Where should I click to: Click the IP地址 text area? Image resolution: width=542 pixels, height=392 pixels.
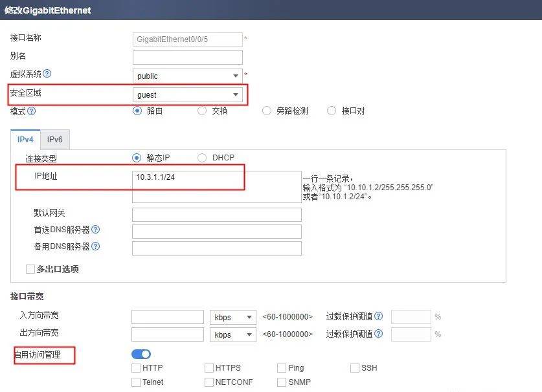tap(217, 187)
